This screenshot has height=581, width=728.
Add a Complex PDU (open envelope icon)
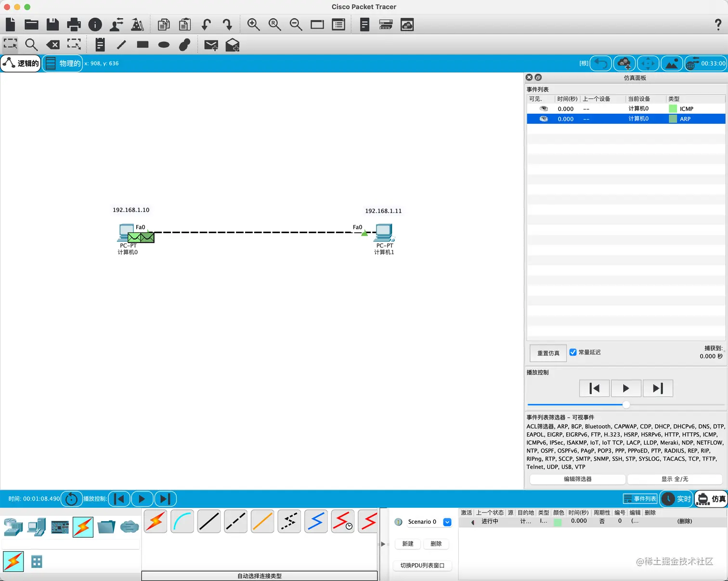pos(233,45)
